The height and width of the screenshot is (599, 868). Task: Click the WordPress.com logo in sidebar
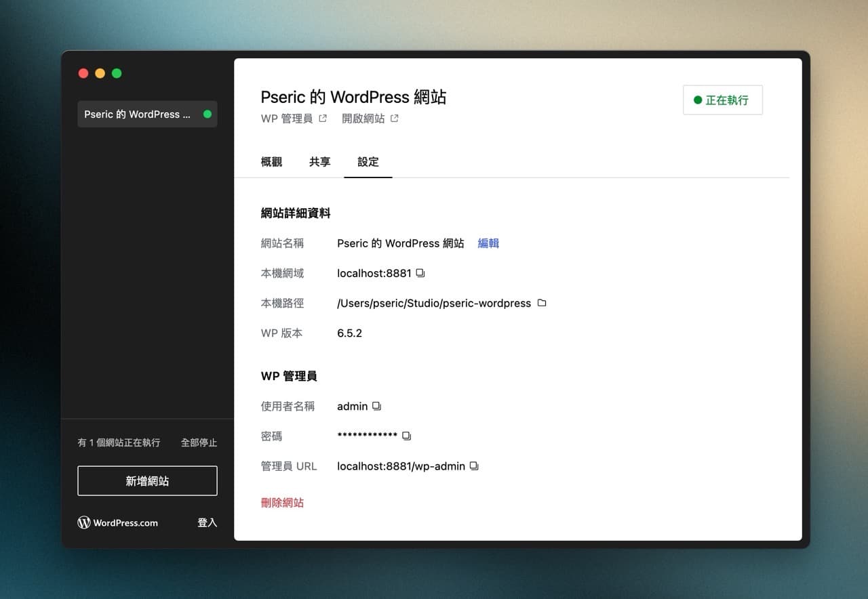point(117,522)
